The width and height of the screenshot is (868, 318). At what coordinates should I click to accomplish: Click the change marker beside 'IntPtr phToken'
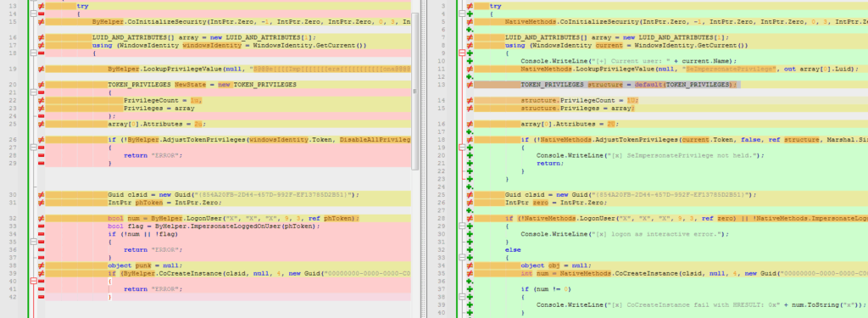click(x=41, y=203)
